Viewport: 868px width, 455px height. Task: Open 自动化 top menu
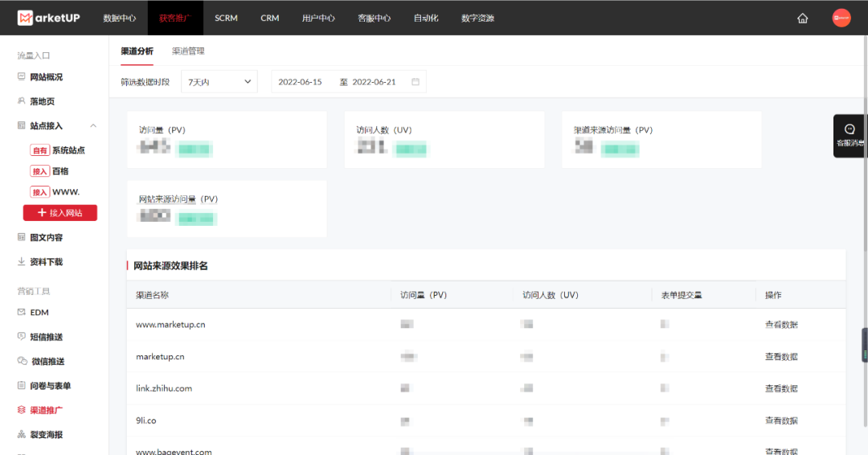(426, 18)
